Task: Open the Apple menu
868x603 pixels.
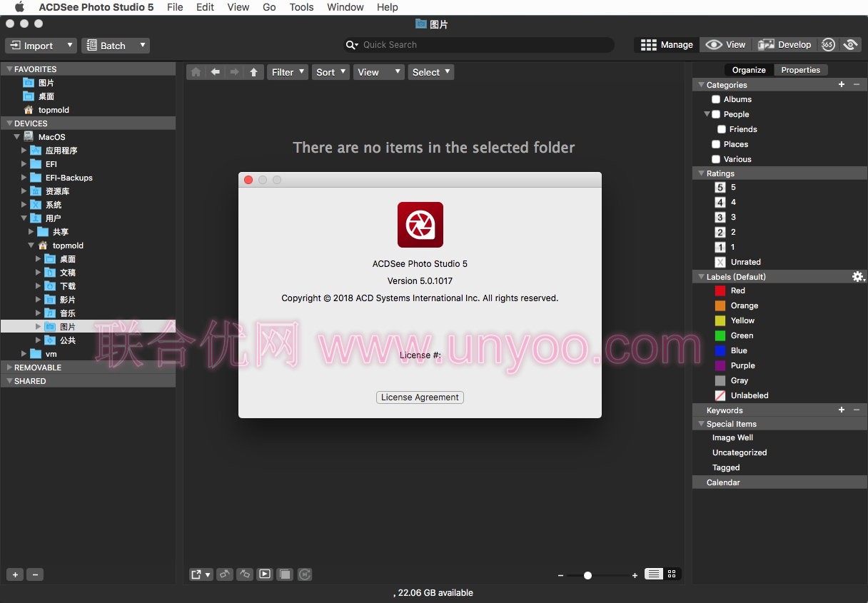Action: [x=19, y=7]
